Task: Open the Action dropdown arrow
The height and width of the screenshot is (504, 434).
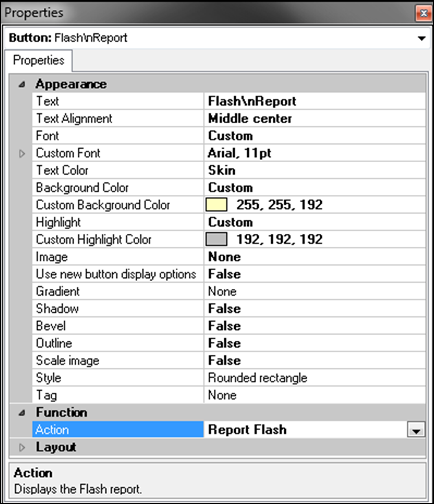Action: click(416, 430)
